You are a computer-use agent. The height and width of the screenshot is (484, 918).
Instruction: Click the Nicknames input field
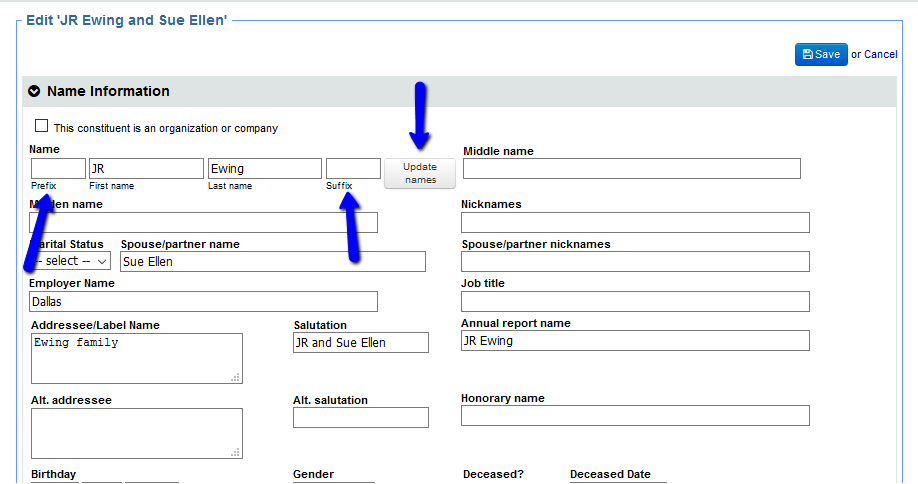[635, 222]
